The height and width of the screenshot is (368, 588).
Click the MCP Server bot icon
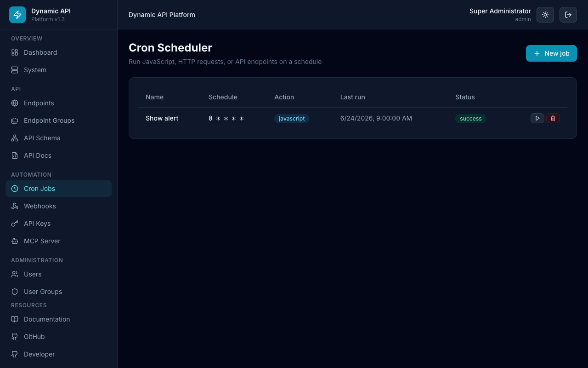[x=15, y=241]
